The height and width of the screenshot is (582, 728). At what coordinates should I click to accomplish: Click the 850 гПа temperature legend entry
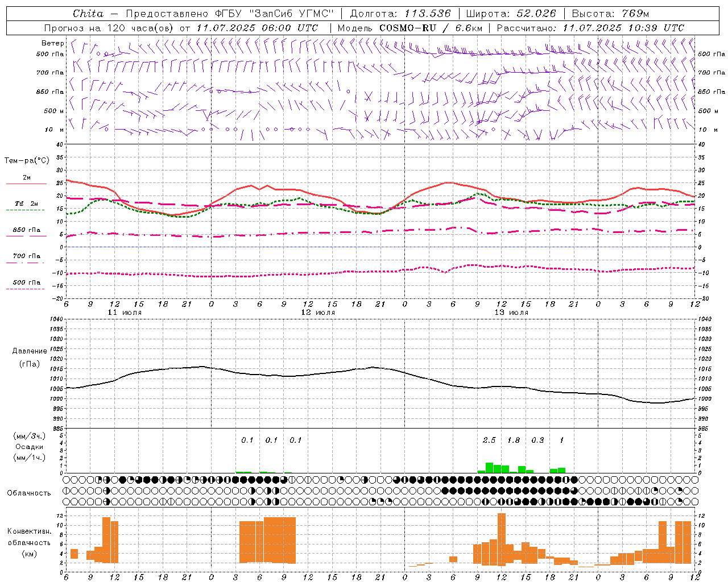tap(27, 230)
